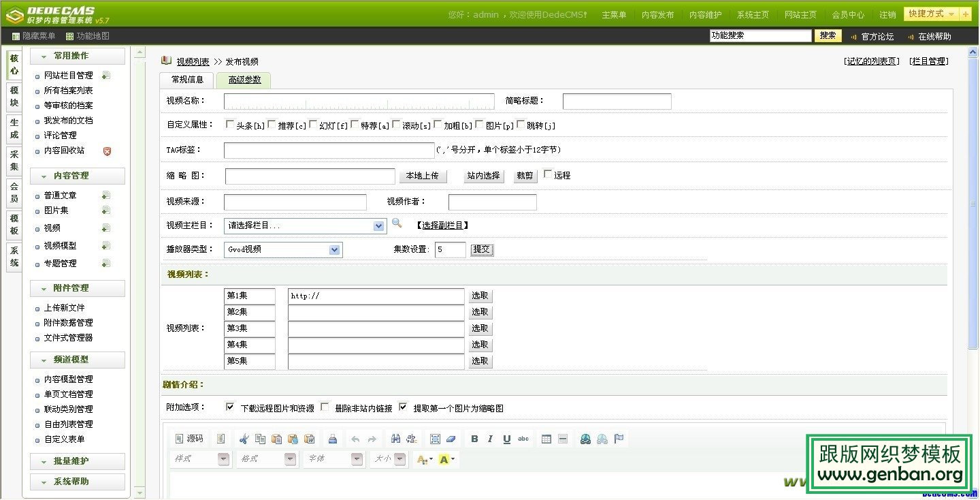Click the Find binoculars icon
The width and height of the screenshot is (980, 500).
coord(395,439)
